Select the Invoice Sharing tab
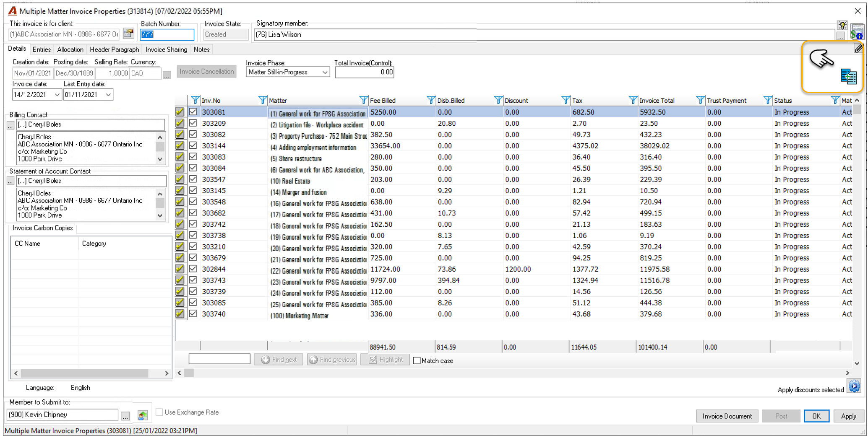This screenshot has width=868, height=438. 166,49
